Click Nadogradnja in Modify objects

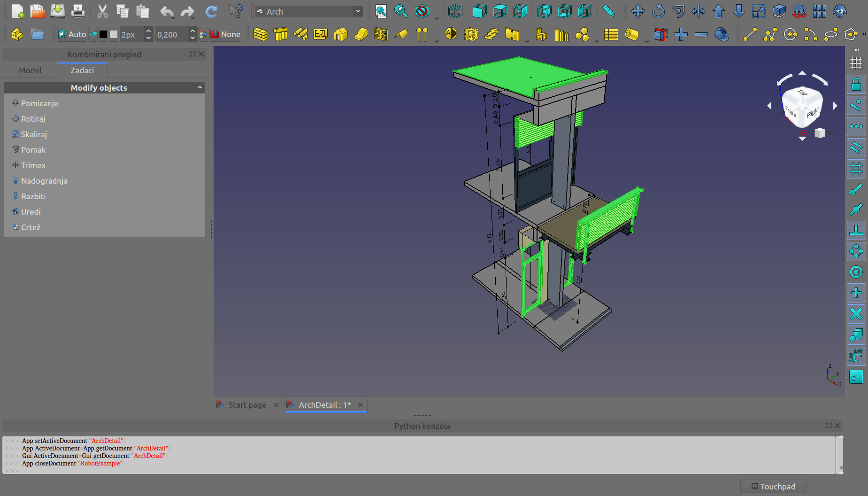point(44,181)
